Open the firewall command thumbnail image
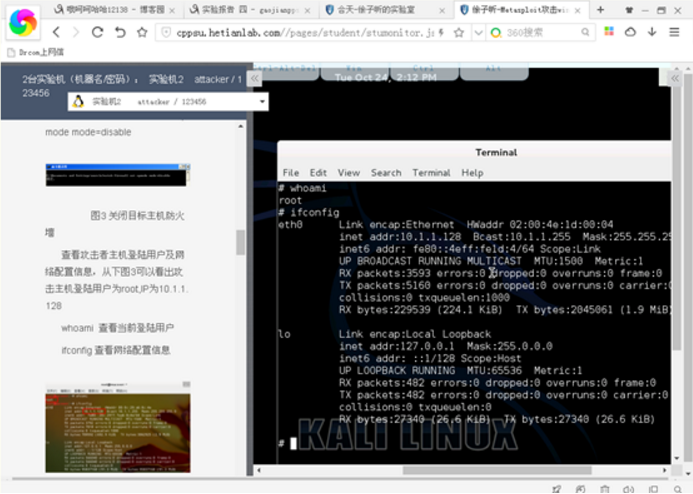The height and width of the screenshot is (494, 693). (118, 175)
